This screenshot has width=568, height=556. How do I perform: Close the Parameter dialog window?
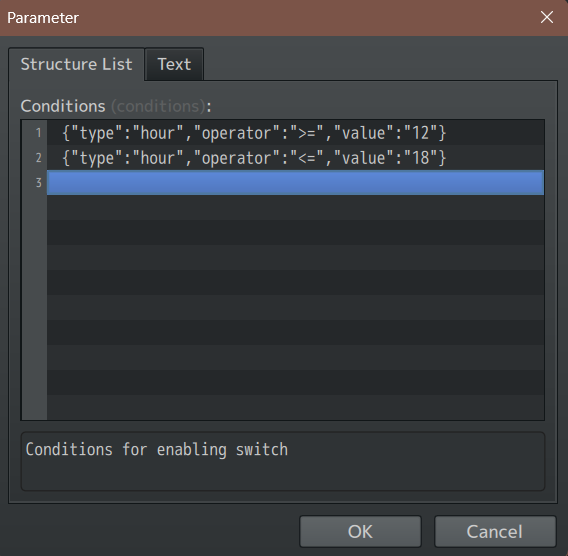547,17
